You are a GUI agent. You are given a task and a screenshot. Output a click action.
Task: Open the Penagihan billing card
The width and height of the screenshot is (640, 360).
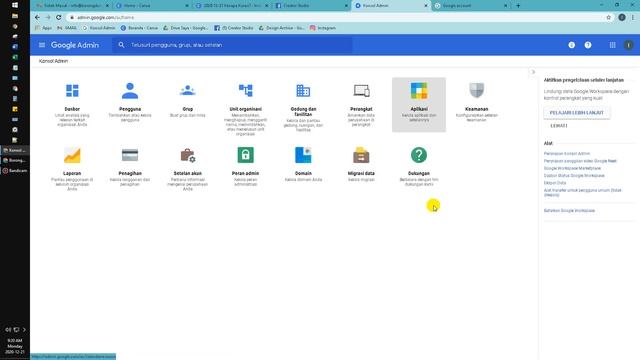[x=130, y=168]
